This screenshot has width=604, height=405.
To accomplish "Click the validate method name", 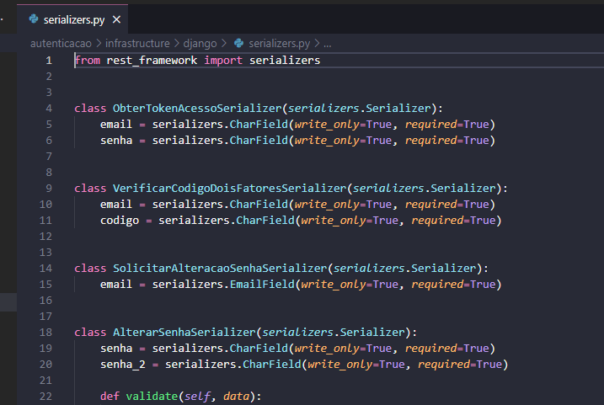I will tap(148, 396).
